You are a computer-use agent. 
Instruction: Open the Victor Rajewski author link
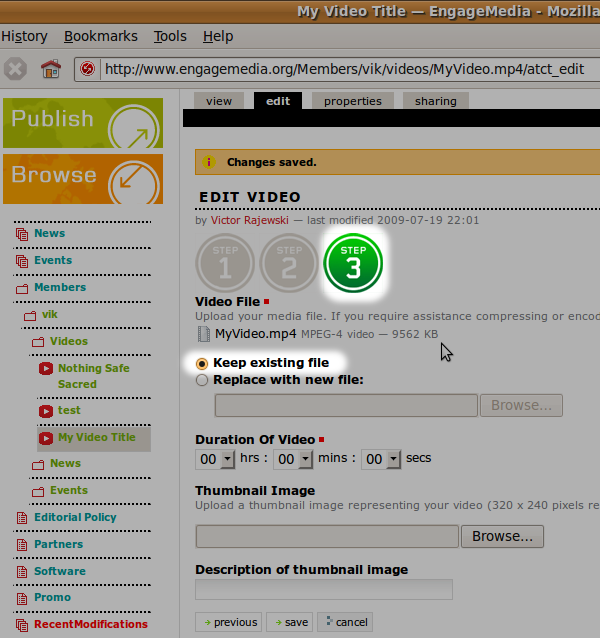tap(250, 220)
